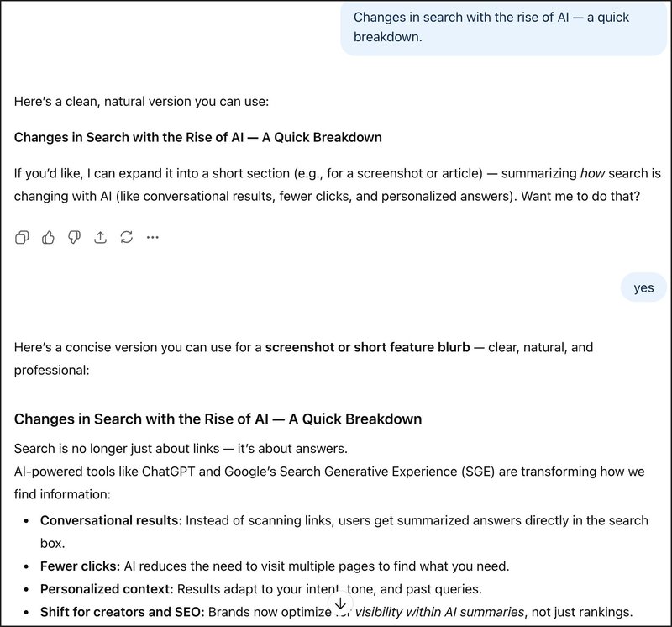Click 'Here's a clean, natural version' text
672x627 pixels.
[140, 102]
